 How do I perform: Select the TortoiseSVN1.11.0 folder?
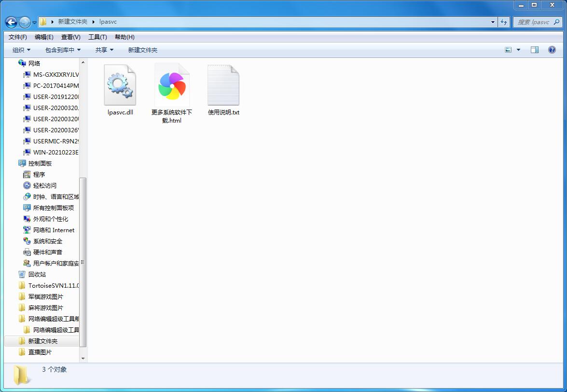click(x=48, y=286)
